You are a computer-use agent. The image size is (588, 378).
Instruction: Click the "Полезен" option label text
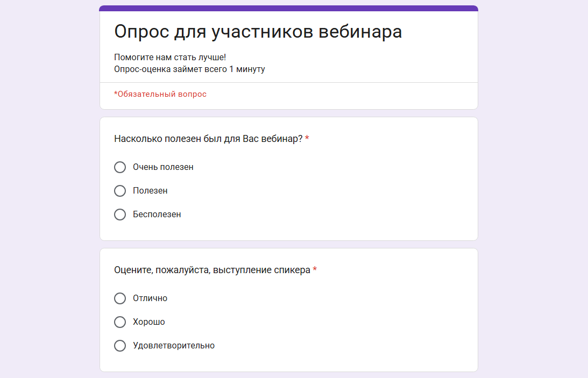pyautogui.click(x=150, y=191)
